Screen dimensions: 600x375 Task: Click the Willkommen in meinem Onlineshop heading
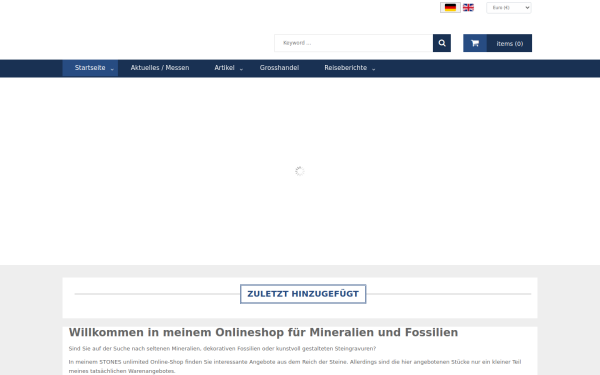tap(263, 332)
